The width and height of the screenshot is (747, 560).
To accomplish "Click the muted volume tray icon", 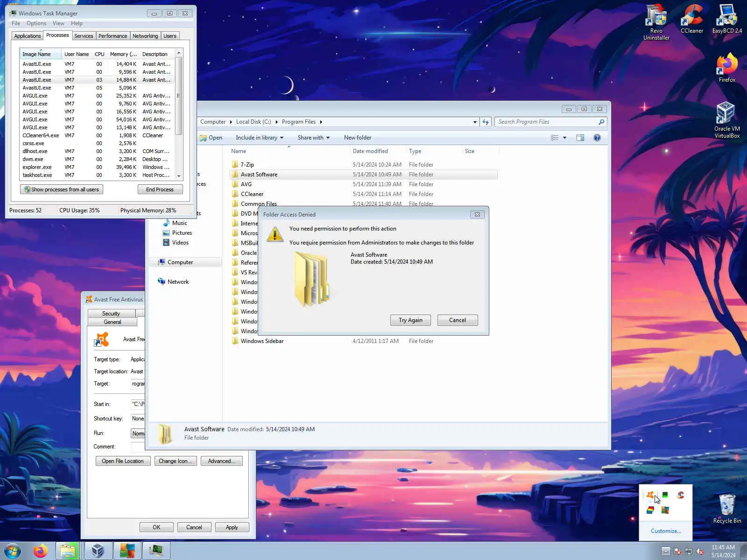I will [x=700, y=552].
